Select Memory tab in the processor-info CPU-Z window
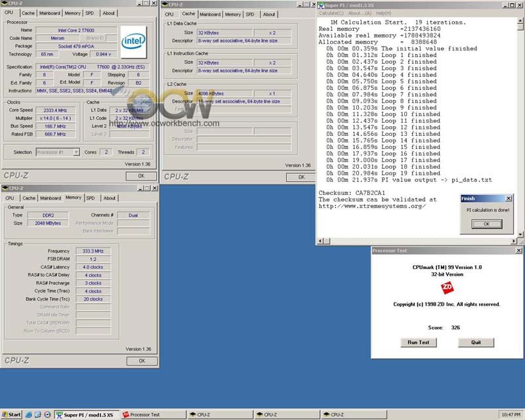 pyautogui.click(x=72, y=13)
